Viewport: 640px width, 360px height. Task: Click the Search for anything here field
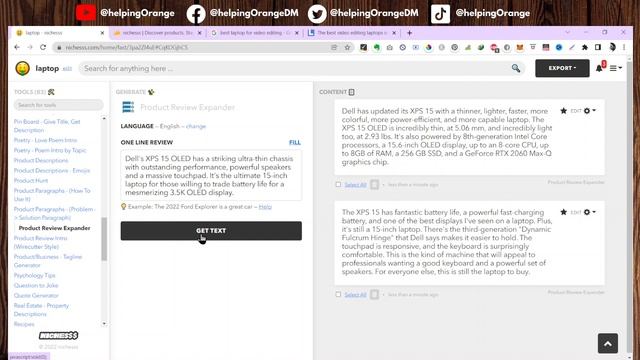point(301,68)
